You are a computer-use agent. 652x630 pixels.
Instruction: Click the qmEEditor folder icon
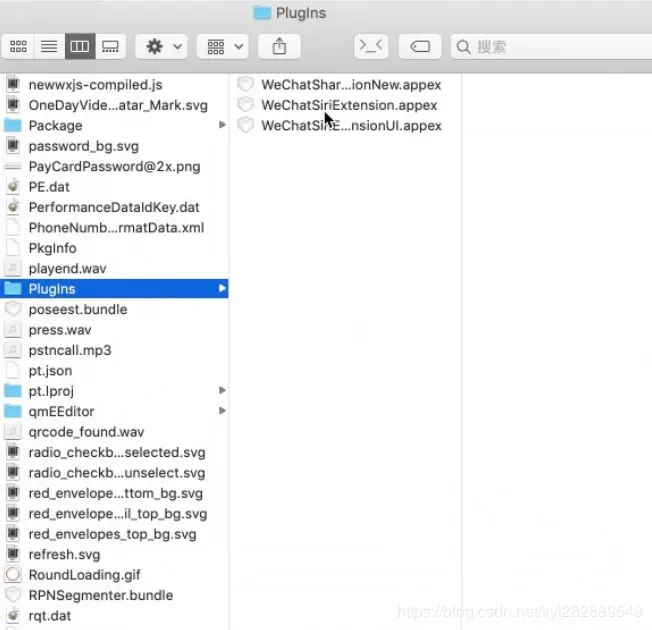point(13,411)
